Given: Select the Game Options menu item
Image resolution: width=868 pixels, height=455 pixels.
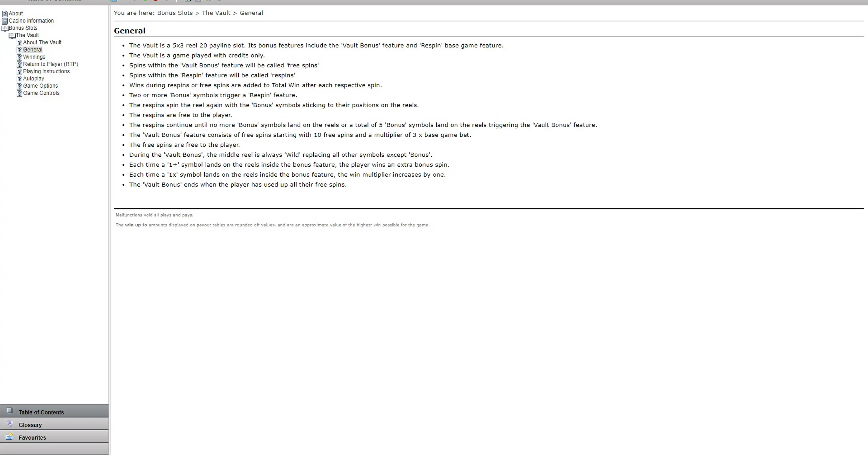Looking at the screenshot, I should pyautogui.click(x=40, y=85).
